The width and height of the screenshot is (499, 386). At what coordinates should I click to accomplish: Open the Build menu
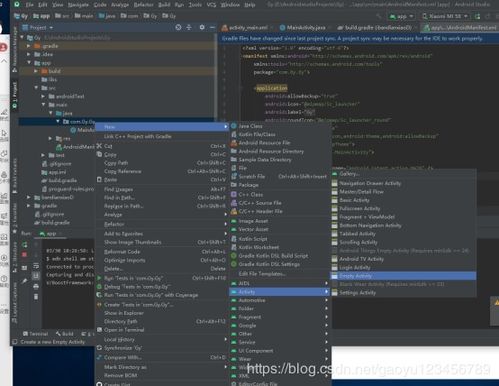(164, 5)
